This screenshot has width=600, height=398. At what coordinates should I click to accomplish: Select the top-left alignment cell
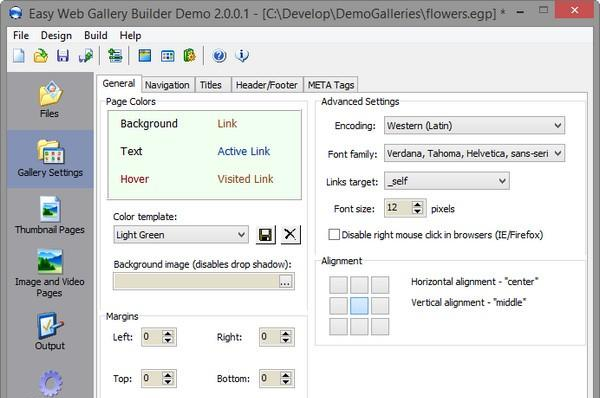(338, 285)
